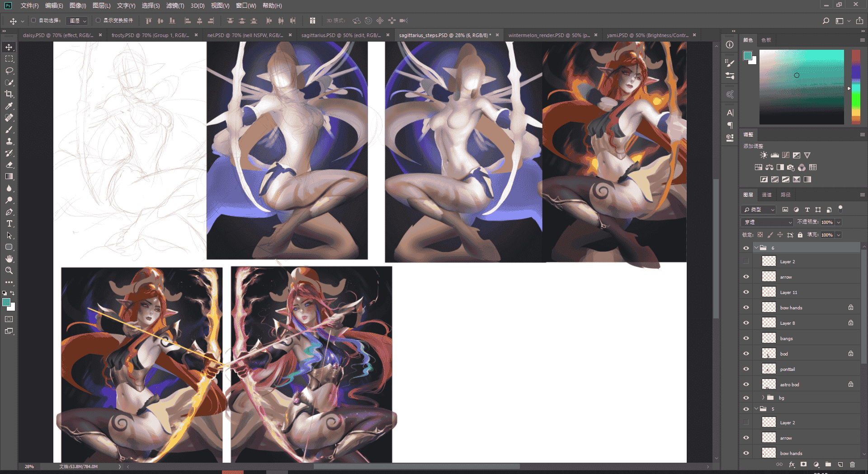This screenshot has width=868, height=474.
Task: Select the Move tool
Action: pyautogui.click(x=9, y=47)
